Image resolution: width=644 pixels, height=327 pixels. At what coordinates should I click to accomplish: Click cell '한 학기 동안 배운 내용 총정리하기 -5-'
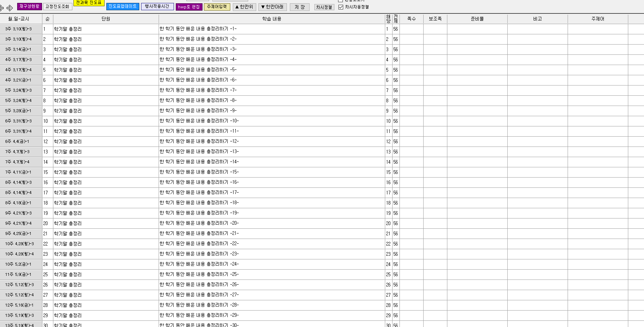pyautogui.click(x=272, y=70)
